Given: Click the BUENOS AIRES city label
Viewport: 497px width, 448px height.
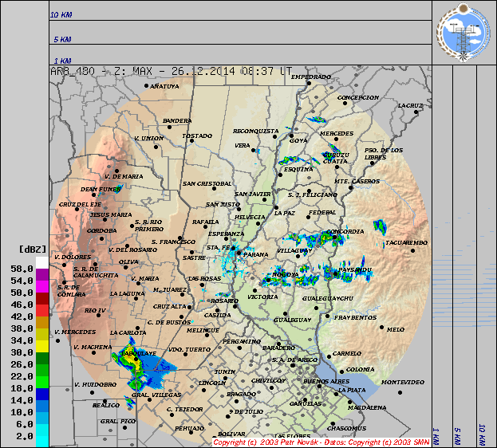Looking at the screenshot, I should point(326,382).
